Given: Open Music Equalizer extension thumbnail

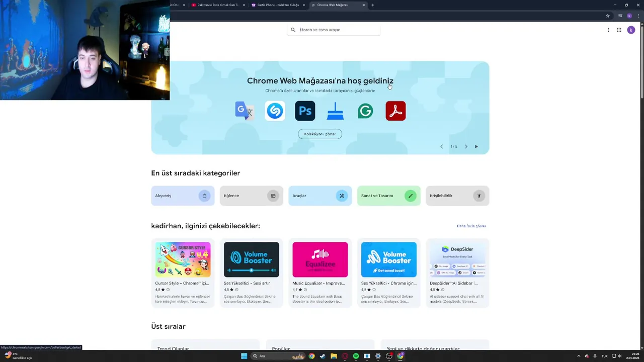Looking at the screenshot, I should pos(320,259).
